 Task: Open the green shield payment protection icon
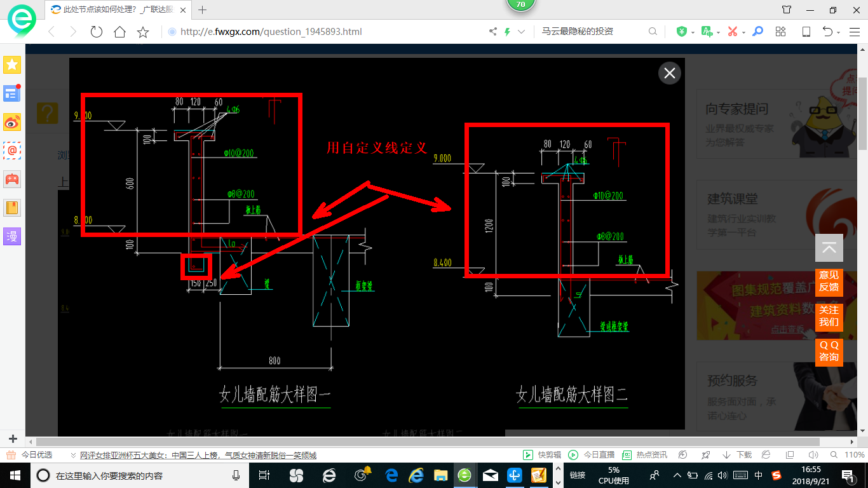tap(682, 32)
